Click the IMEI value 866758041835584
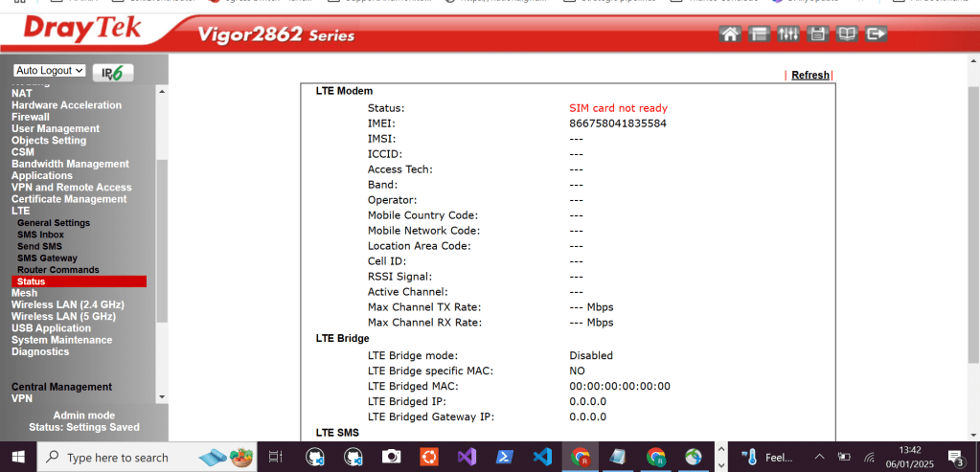The width and height of the screenshot is (980, 472). (618, 124)
